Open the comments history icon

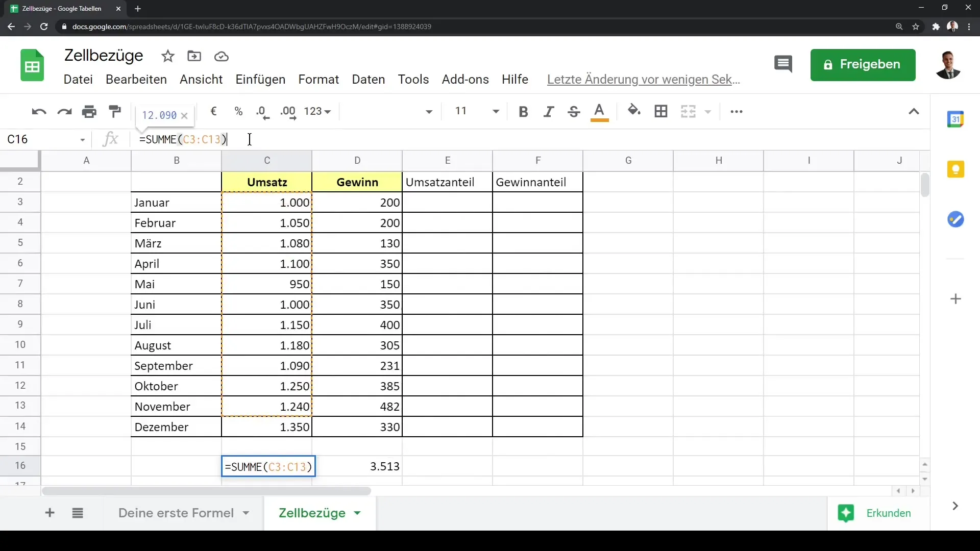pos(783,64)
